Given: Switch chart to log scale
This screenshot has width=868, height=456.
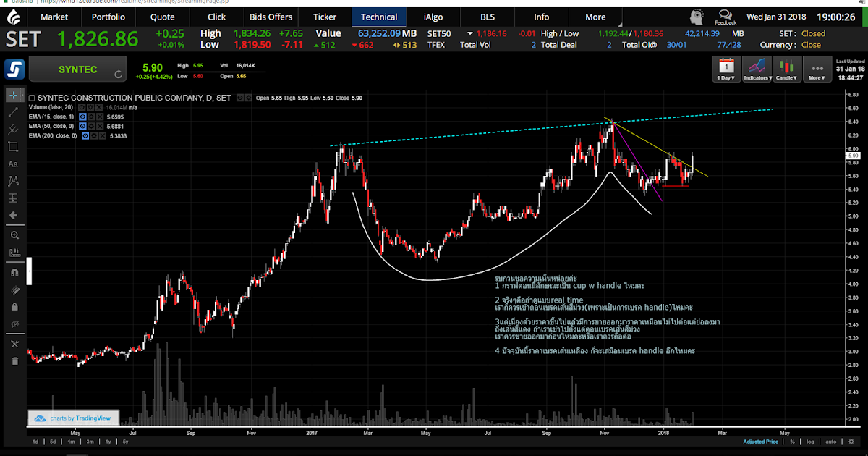Looking at the screenshot, I should click(x=810, y=442).
